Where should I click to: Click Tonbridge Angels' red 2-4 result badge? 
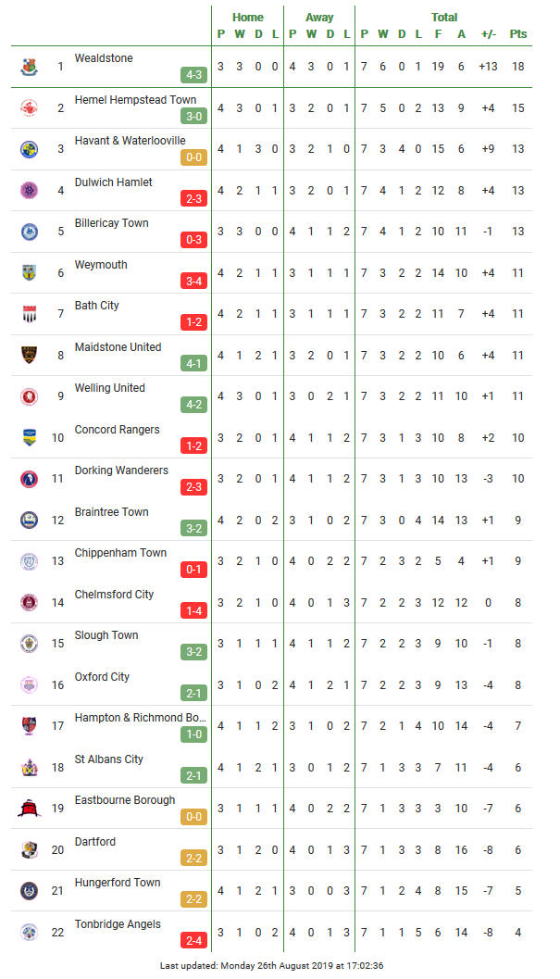(x=194, y=940)
